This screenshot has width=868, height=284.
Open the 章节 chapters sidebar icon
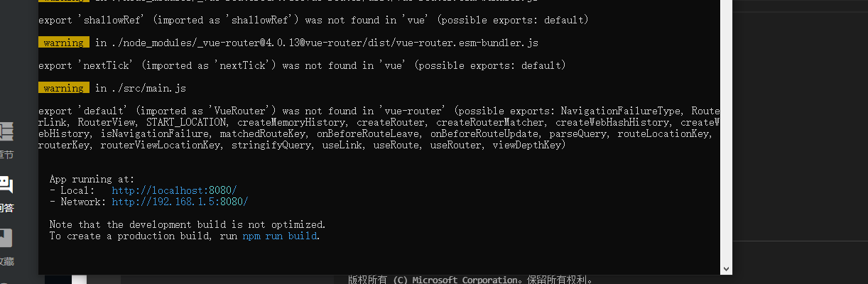(x=6, y=131)
